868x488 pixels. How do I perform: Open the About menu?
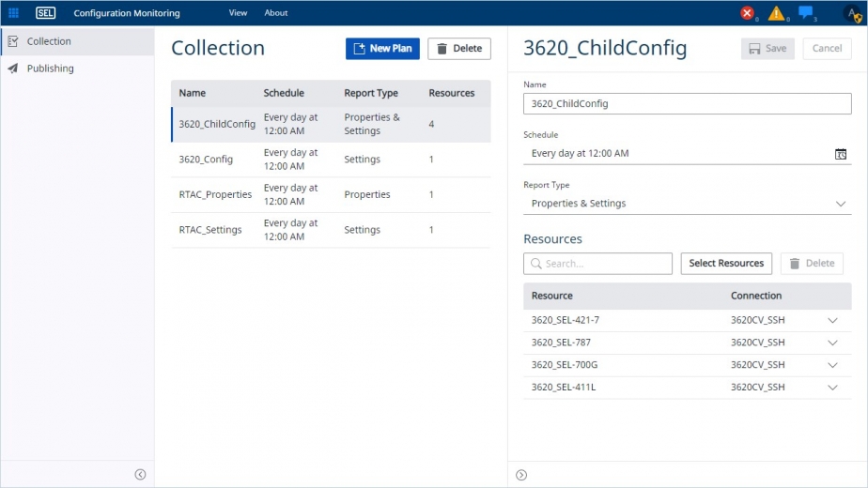click(x=276, y=13)
